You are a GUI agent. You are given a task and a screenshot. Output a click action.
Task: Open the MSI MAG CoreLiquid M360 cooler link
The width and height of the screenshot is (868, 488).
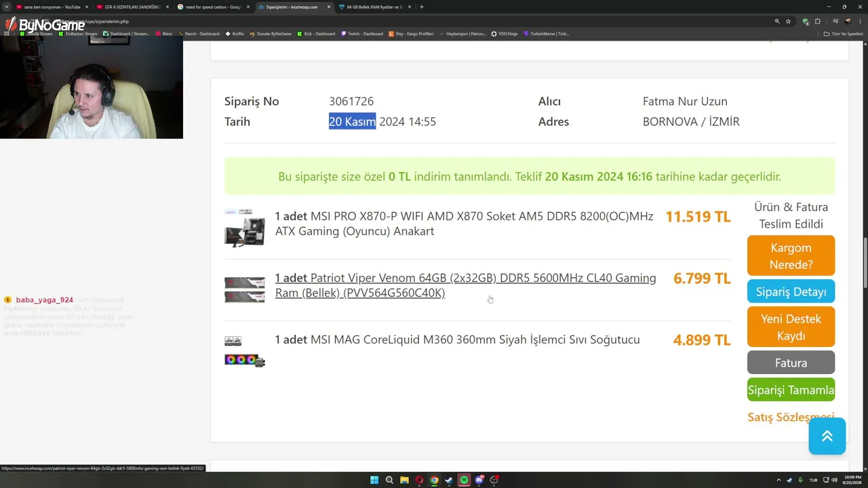click(x=457, y=340)
